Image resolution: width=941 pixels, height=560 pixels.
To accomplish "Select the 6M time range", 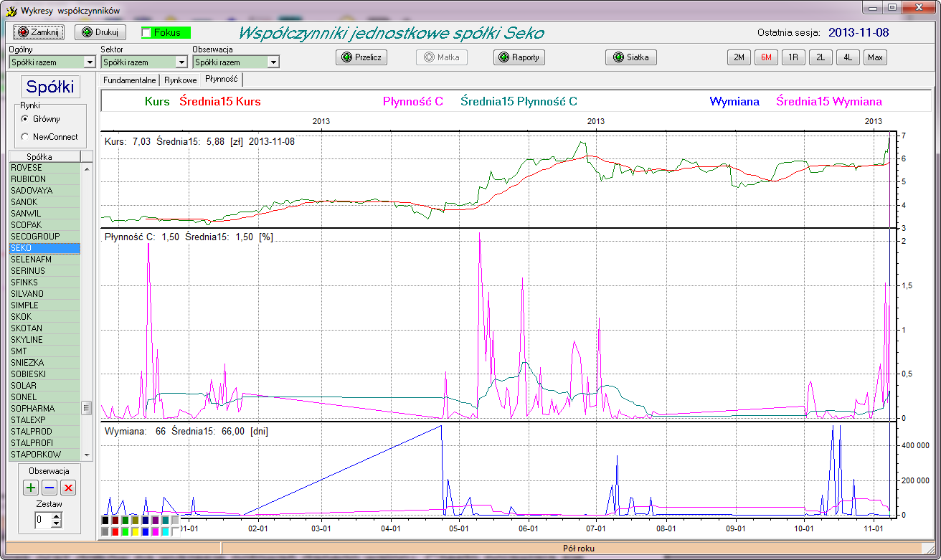I will [x=766, y=57].
